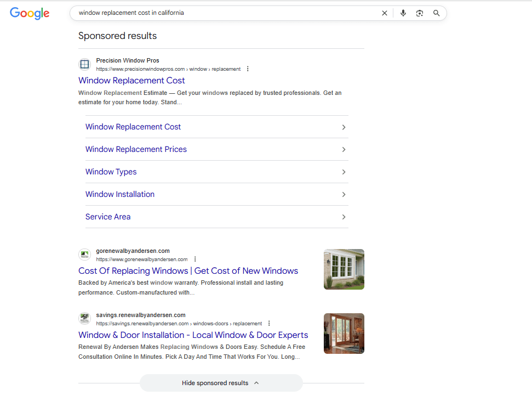Open the three-dot menu beside savings.renewalbyandersen.com

(x=269, y=323)
